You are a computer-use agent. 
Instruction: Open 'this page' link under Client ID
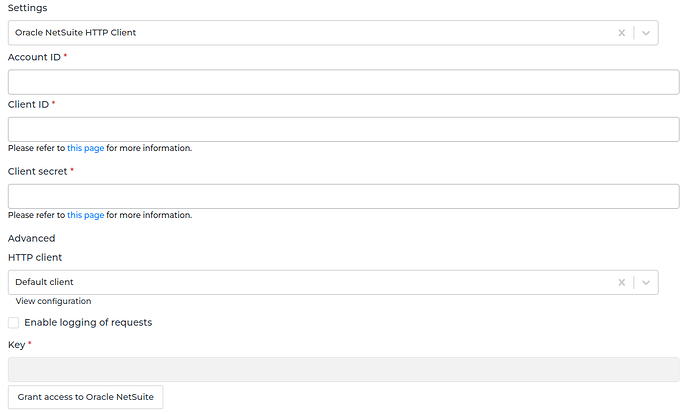(85, 148)
